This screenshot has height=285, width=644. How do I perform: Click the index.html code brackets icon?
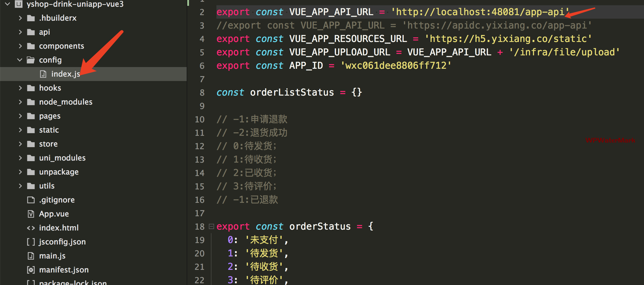[31, 228]
